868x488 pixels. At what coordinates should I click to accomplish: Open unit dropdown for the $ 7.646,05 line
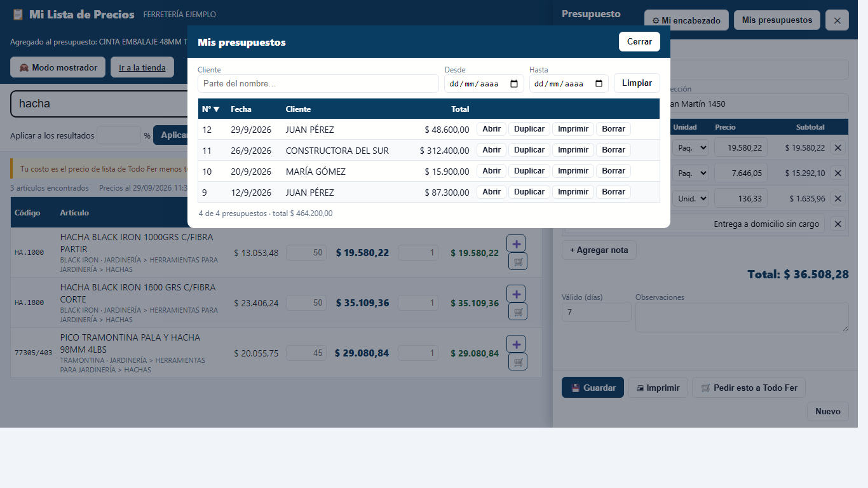(691, 173)
